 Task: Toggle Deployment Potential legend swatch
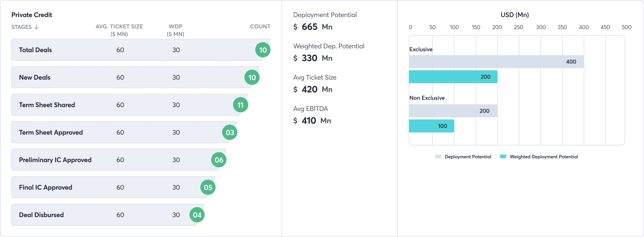coord(438,157)
